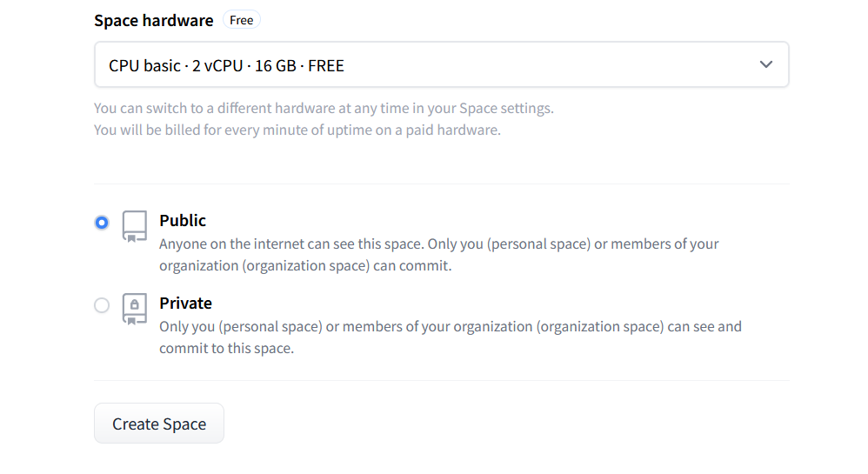Click "organization (organization space) can commit" line
Screen dimensions: 868x474
tap(304, 266)
